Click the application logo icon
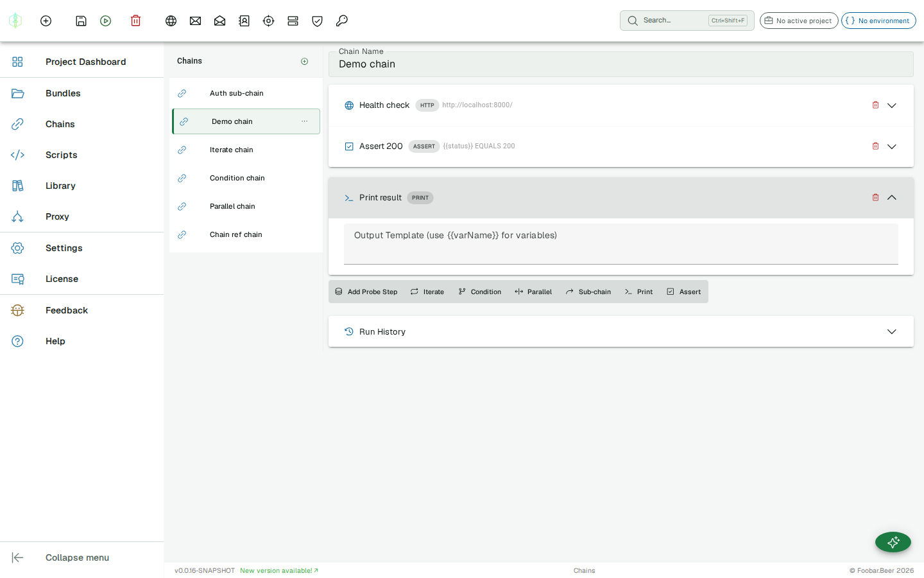924x578 pixels. click(x=15, y=21)
